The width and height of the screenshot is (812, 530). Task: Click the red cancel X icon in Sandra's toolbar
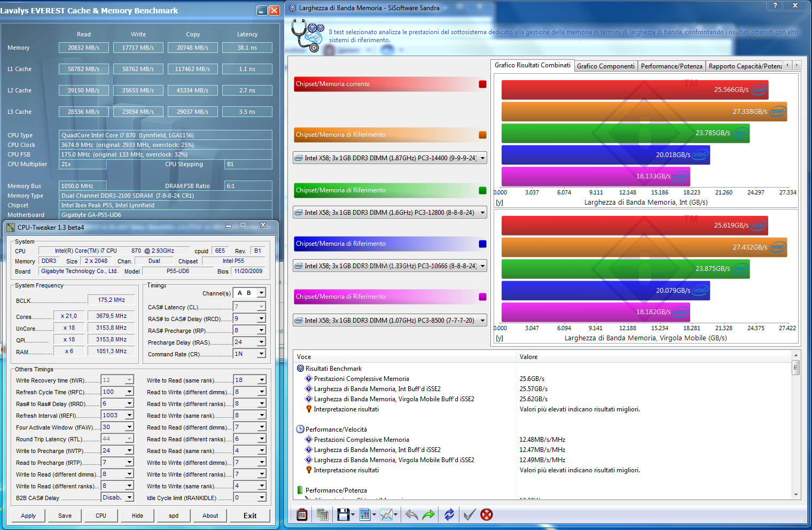(487, 515)
